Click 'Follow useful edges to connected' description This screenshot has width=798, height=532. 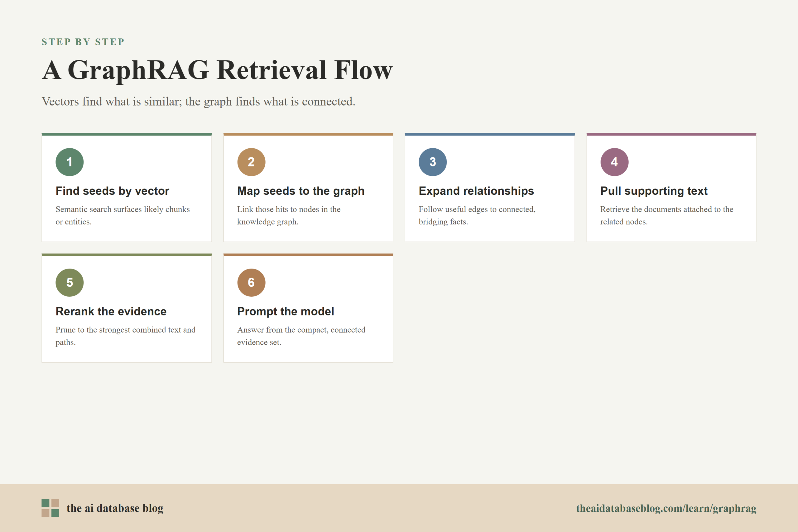[x=477, y=215]
